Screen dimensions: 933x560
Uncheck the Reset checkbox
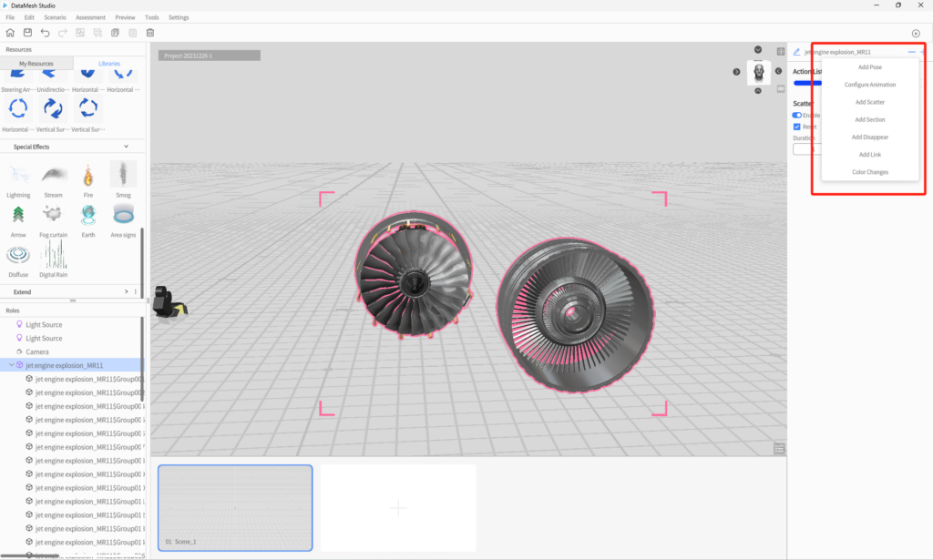click(796, 127)
